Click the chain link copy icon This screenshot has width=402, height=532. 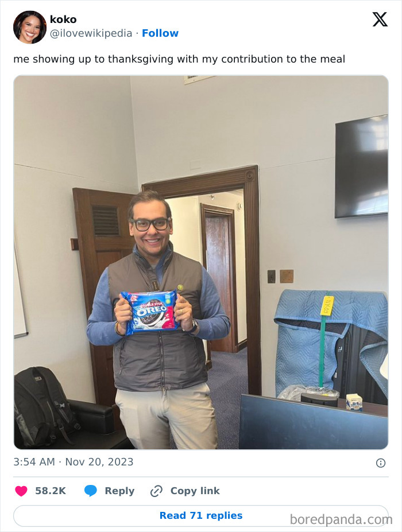click(156, 491)
